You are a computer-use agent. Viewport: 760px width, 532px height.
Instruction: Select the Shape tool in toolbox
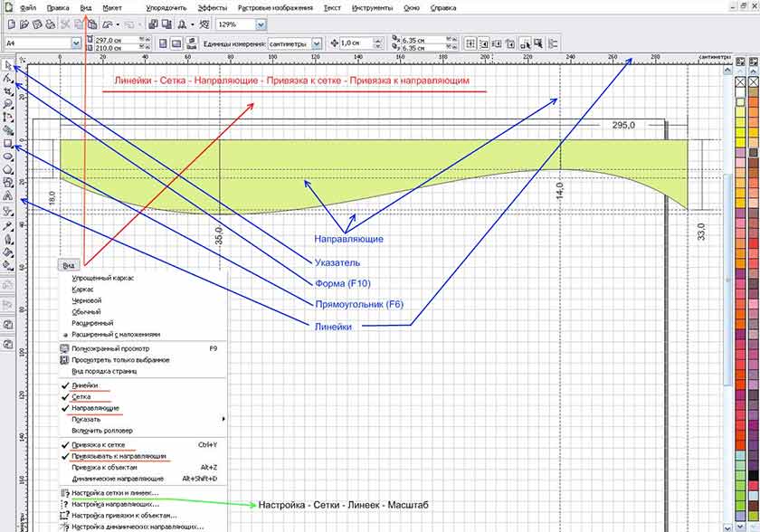coord(8,79)
